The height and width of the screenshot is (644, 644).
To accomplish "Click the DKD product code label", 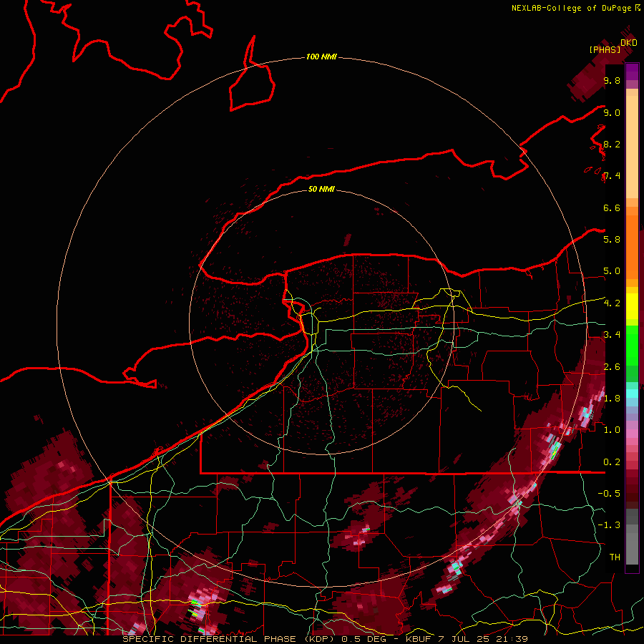I will (628, 43).
